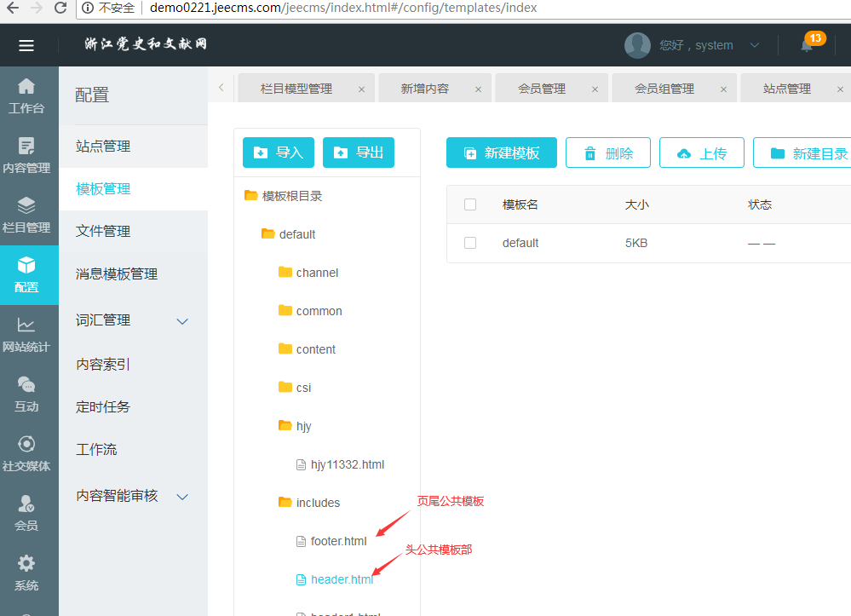Open 工作台 in the sidebar

click(26, 96)
